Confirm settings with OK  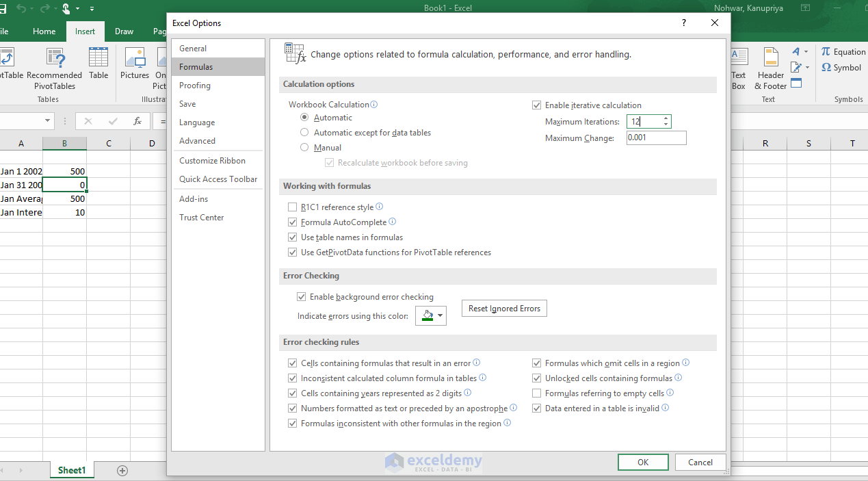642,462
